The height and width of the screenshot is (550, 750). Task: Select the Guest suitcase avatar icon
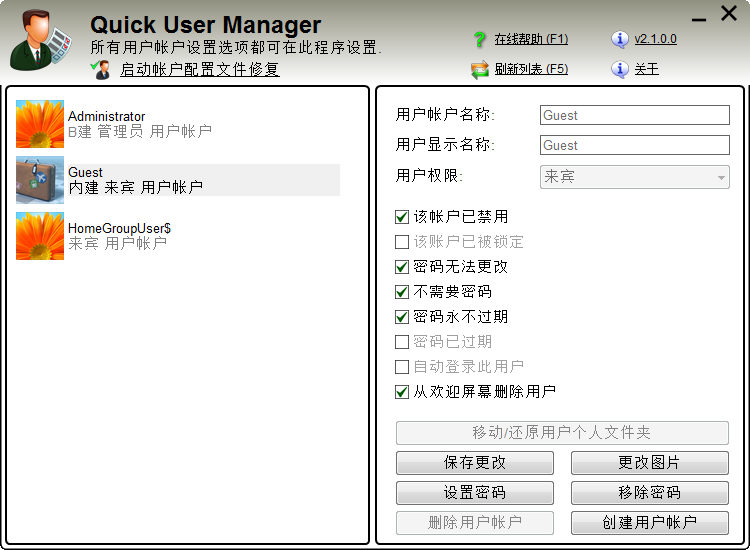click(40, 180)
